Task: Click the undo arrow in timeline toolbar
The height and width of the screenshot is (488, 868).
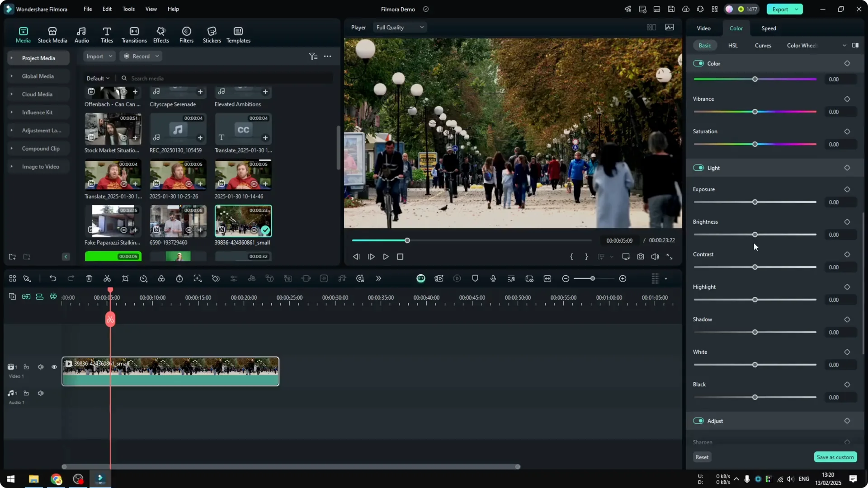Action: (x=53, y=279)
